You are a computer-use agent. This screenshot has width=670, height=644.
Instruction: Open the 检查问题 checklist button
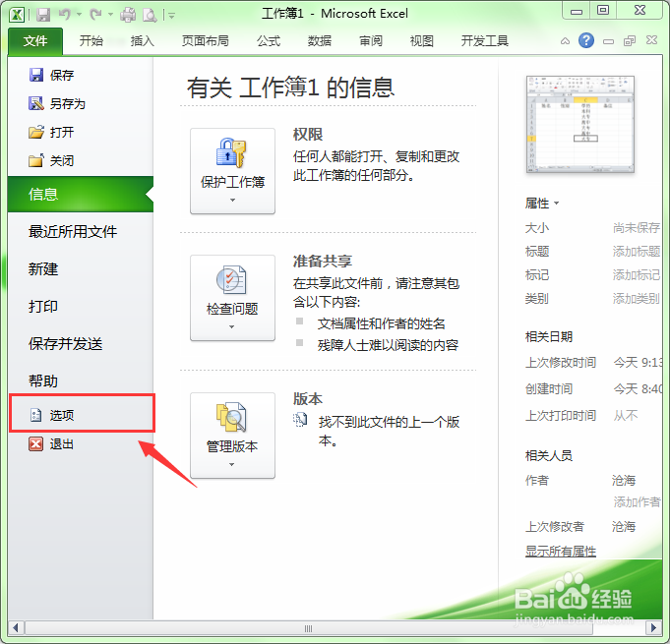(232, 298)
